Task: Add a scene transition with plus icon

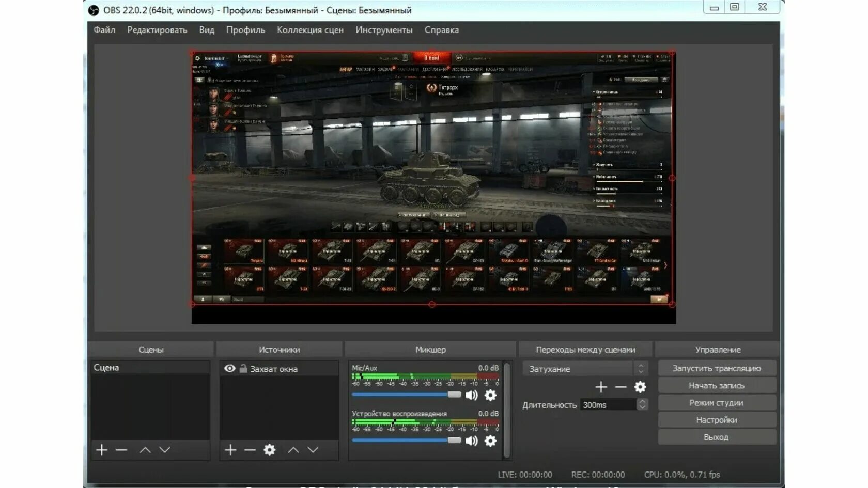Action: coord(601,387)
